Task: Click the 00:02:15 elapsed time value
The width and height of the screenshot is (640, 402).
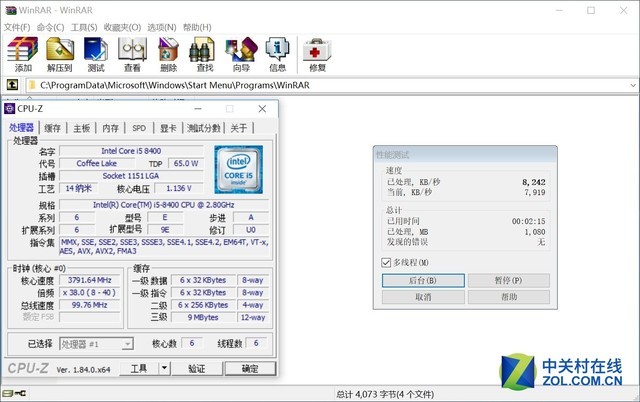Action: (529, 221)
